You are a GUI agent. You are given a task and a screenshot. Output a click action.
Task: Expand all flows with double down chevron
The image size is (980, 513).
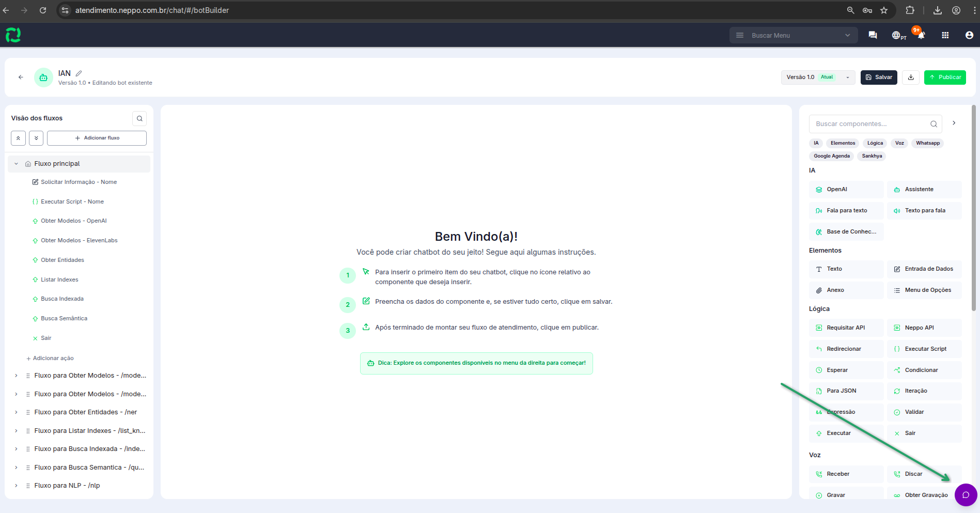pyautogui.click(x=36, y=138)
